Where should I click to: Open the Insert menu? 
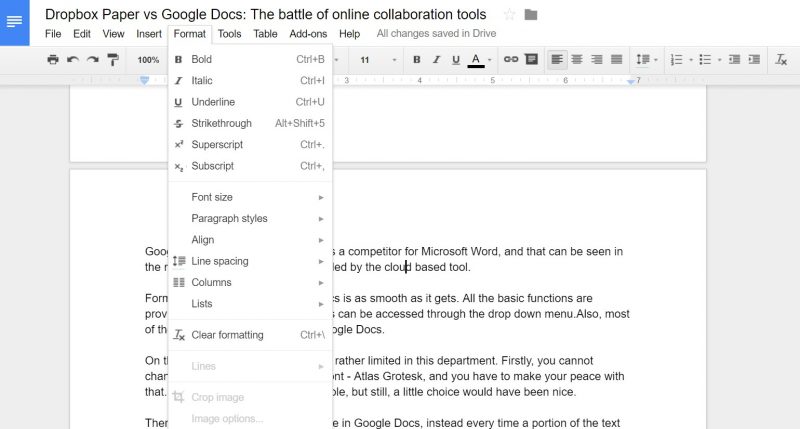tap(148, 34)
